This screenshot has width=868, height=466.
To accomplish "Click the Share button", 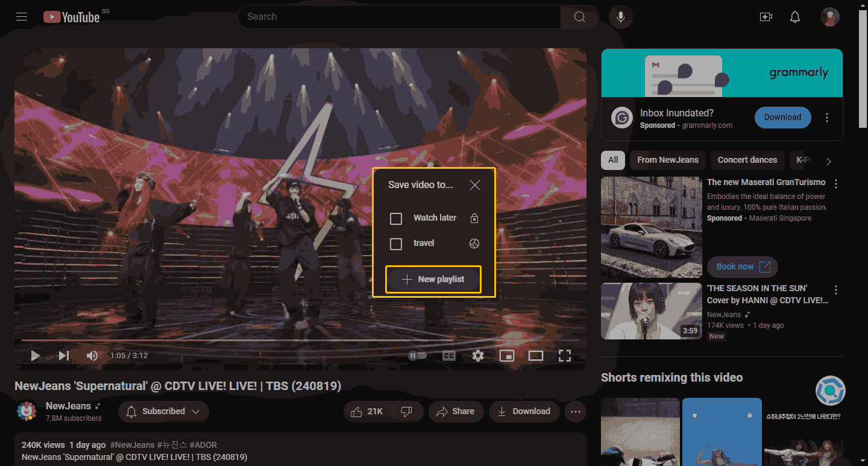I will click(456, 411).
